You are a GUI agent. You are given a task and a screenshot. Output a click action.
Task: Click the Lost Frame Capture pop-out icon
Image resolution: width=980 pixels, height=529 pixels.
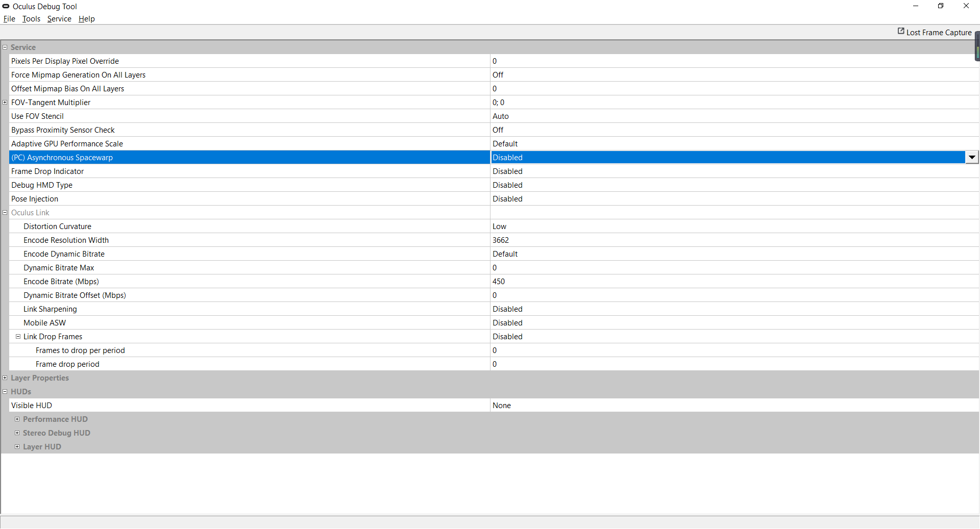901,31
